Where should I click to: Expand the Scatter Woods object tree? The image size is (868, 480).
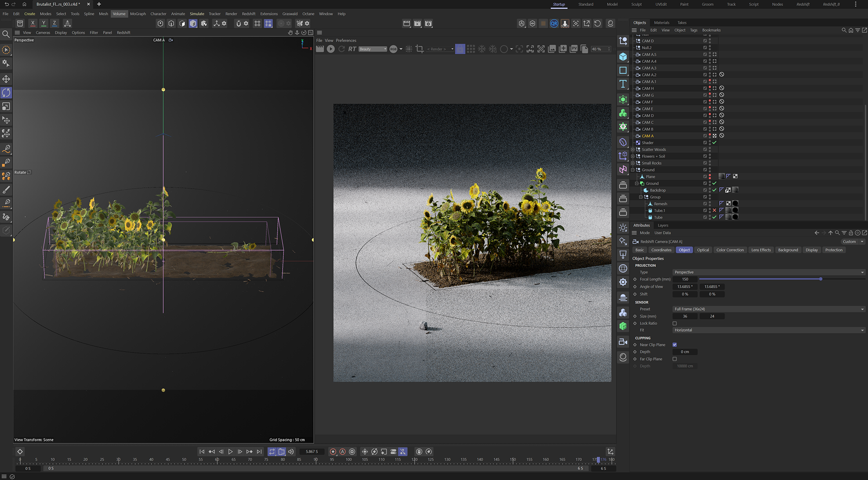click(632, 150)
